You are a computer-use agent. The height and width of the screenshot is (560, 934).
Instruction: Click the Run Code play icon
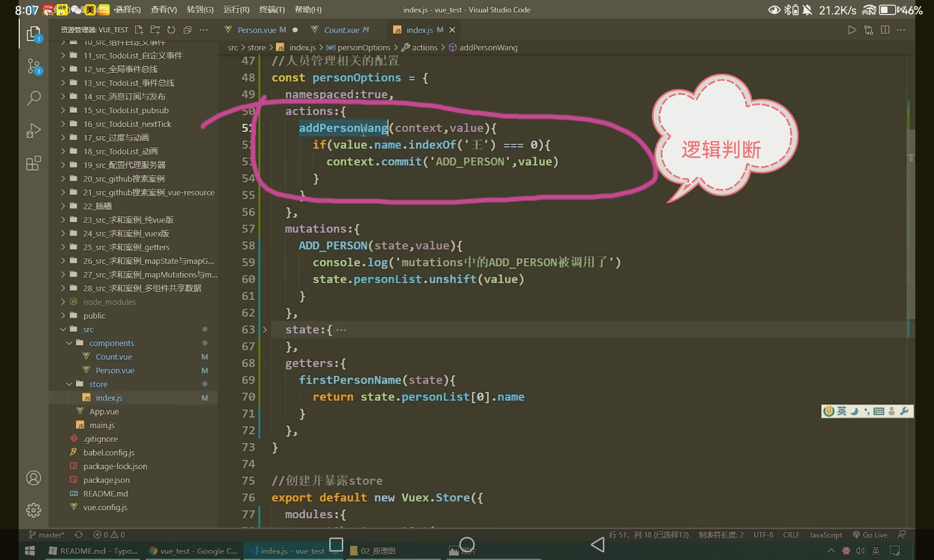[x=852, y=30]
